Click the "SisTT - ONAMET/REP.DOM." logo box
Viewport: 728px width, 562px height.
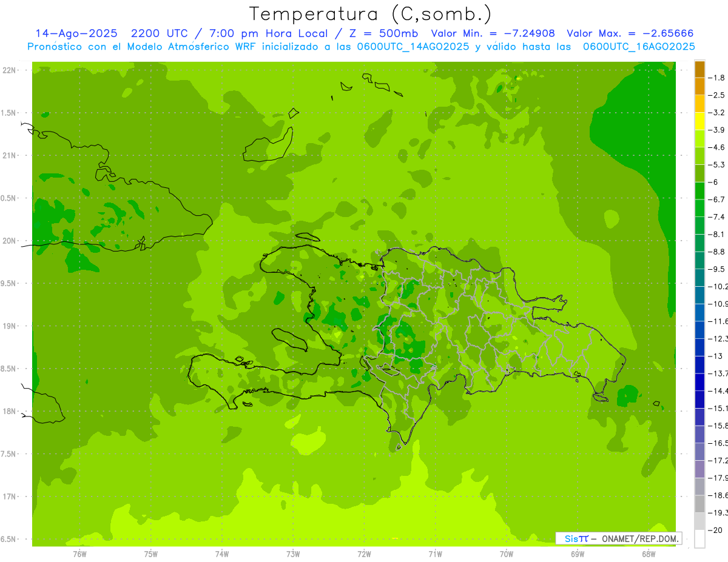point(619,538)
